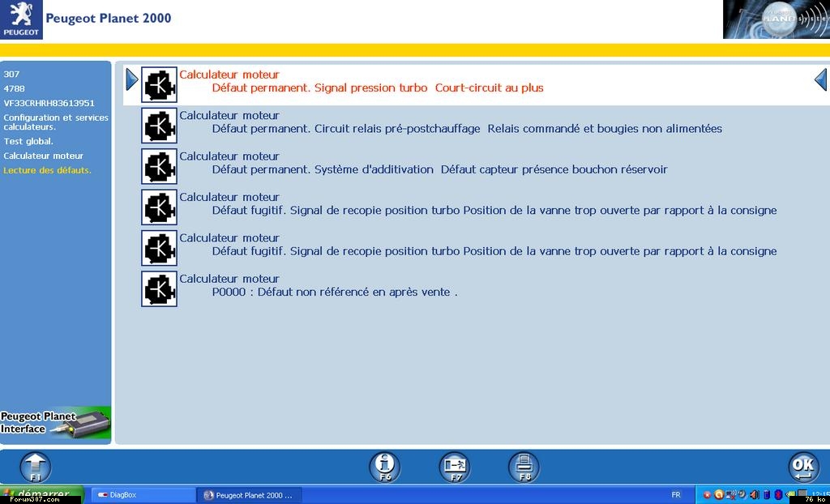Screen dimensions: 830x504
Task: Select engine icon for the pré-postchauffage relay fault
Action: (159, 126)
